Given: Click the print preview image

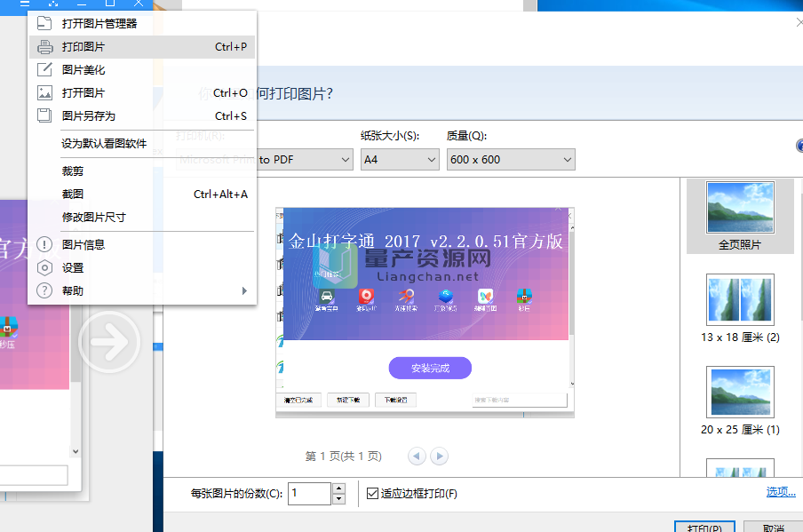Looking at the screenshot, I should click(425, 313).
